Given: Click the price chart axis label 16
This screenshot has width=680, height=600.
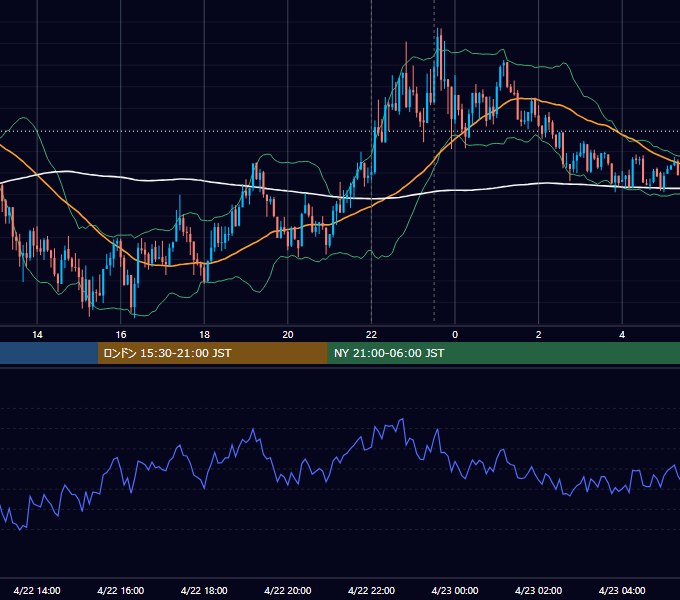Looking at the screenshot, I should (121, 335).
